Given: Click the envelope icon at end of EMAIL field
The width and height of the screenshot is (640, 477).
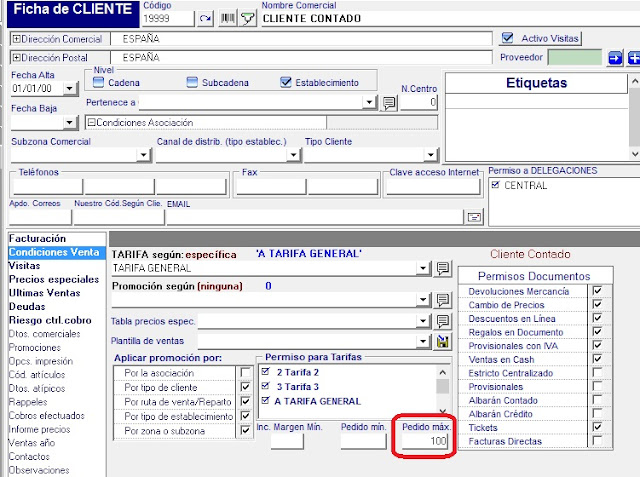Looking at the screenshot, I should 474,217.
